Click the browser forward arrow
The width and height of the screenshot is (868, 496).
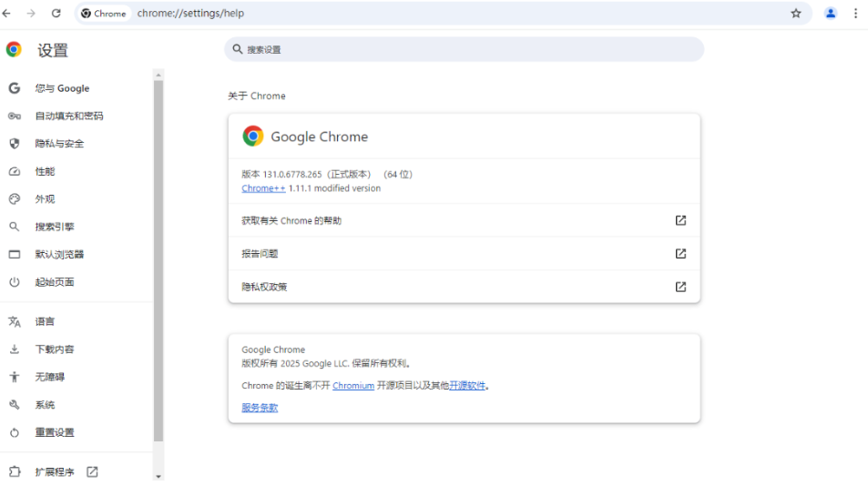pos(31,14)
